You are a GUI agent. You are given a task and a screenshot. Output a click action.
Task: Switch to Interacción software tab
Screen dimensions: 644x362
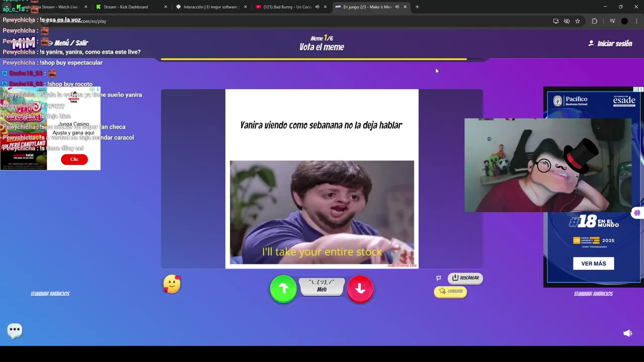[x=210, y=7]
